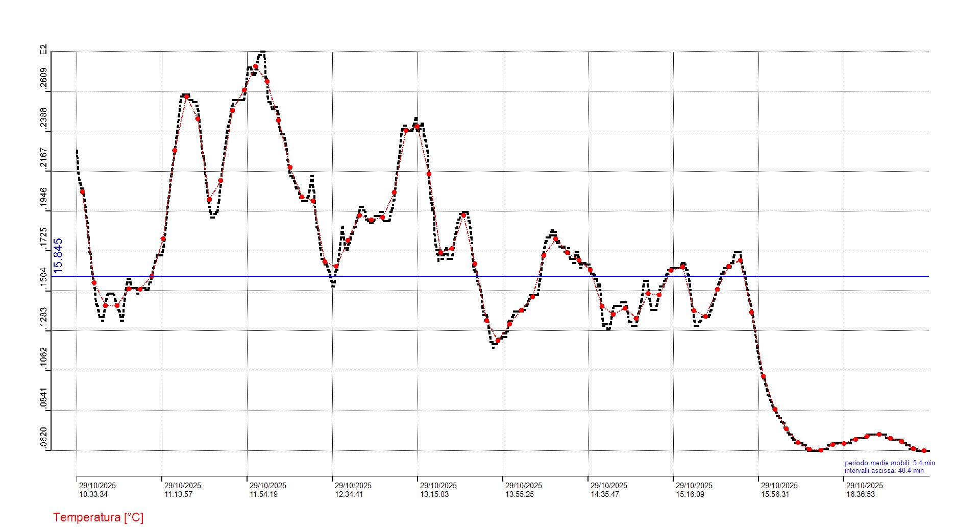The width and height of the screenshot is (980, 527).
Task: Click the .1062 y-axis value
Action: coord(44,358)
